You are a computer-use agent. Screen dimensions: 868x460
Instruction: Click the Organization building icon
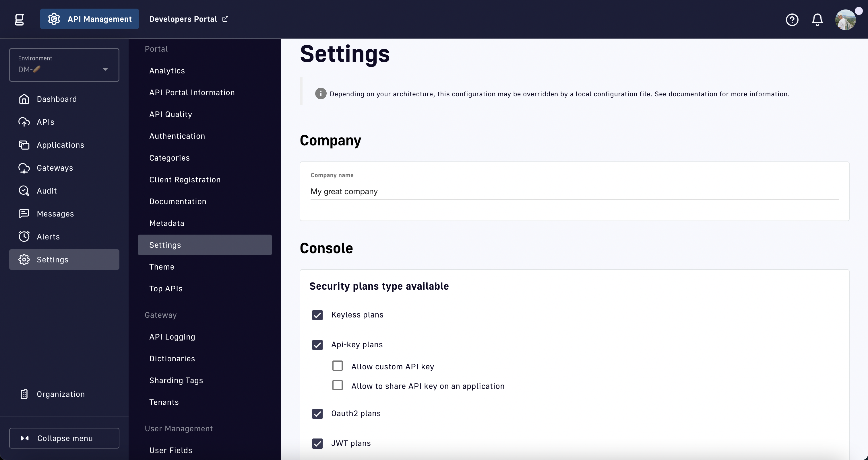(x=24, y=394)
